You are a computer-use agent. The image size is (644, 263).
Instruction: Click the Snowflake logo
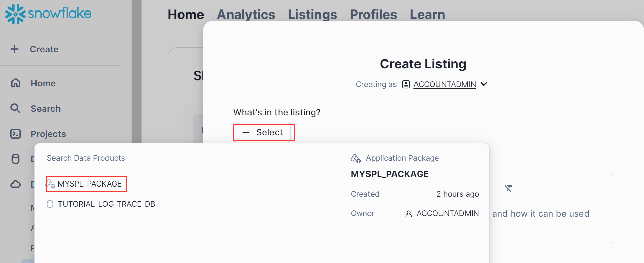click(x=48, y=14)
